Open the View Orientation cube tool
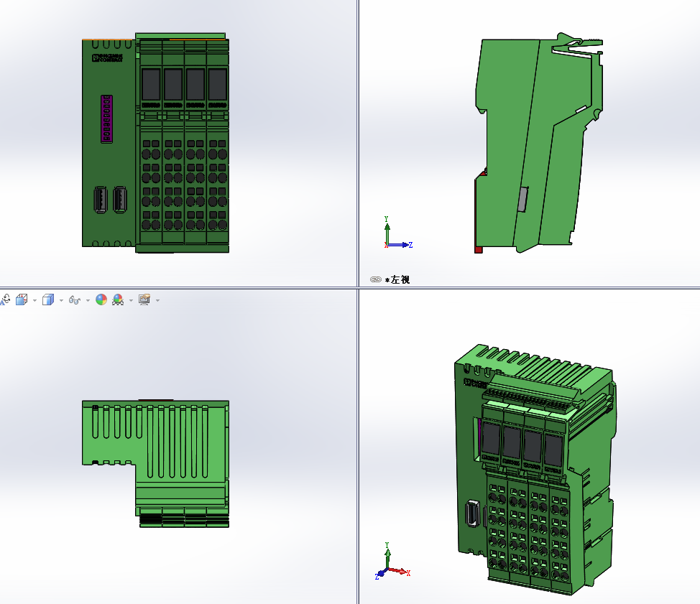The width and height of the screenshot is (700, 604). coord(22,299)
